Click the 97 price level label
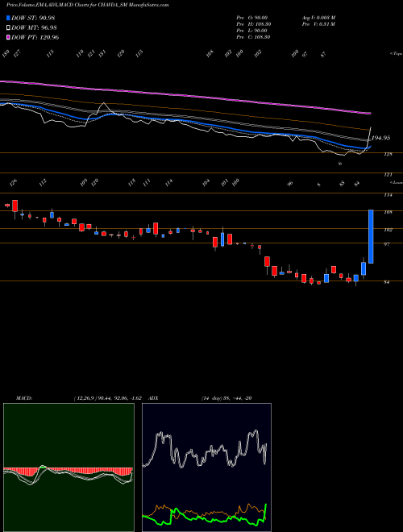403x532 pixels. point(387,244)
